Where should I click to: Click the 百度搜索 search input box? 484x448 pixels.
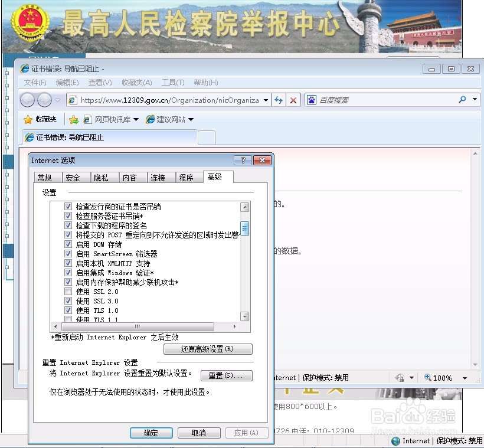[x=386, y=100]
